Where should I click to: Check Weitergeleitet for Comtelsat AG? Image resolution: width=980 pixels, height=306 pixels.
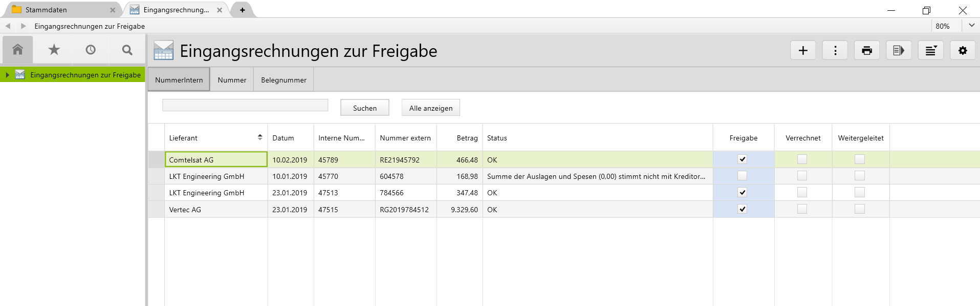860,159
